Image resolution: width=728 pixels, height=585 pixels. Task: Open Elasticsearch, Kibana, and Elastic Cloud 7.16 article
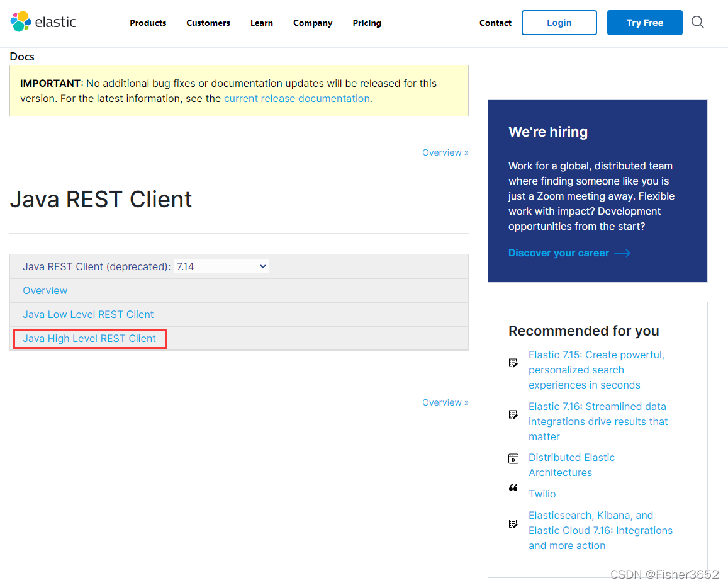pos(600,530)
